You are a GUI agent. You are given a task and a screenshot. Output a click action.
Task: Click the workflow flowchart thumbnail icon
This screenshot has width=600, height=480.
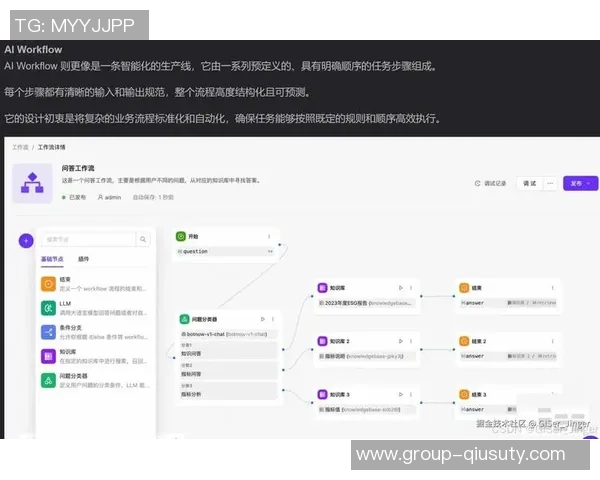click(x=32, y=183)
